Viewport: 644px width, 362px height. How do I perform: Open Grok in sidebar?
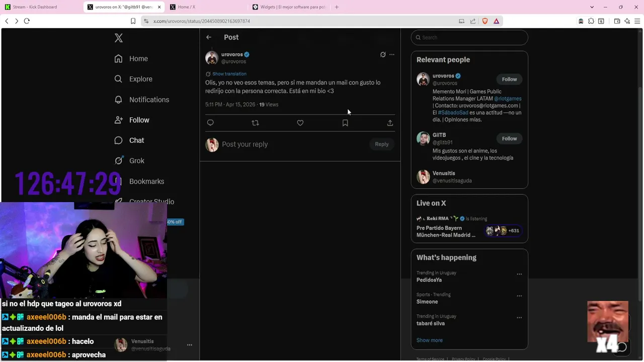coord(129,161)
